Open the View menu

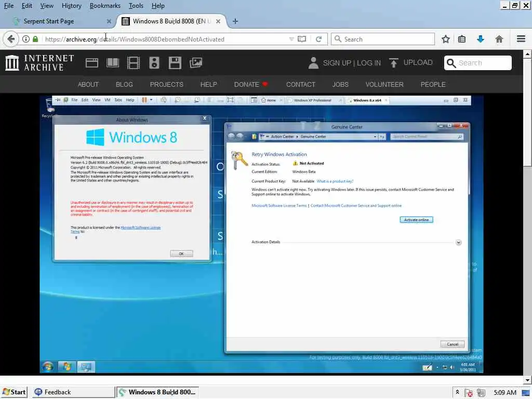click(x=47, y=6)
